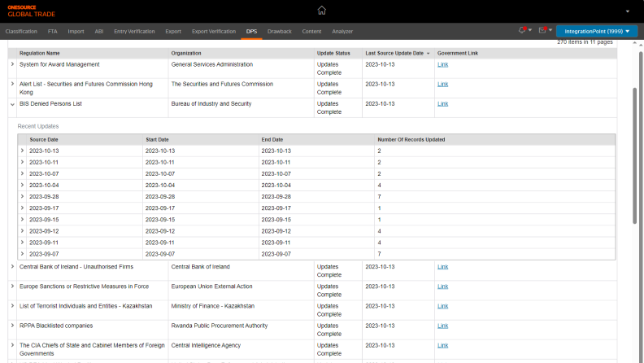The width and height of the screenshot is (644, 363).
Task: Open the messages envelope icon
Action: click(542, 31)
